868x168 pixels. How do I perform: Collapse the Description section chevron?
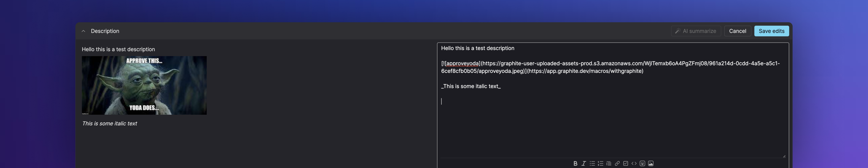tap(84, 31)
